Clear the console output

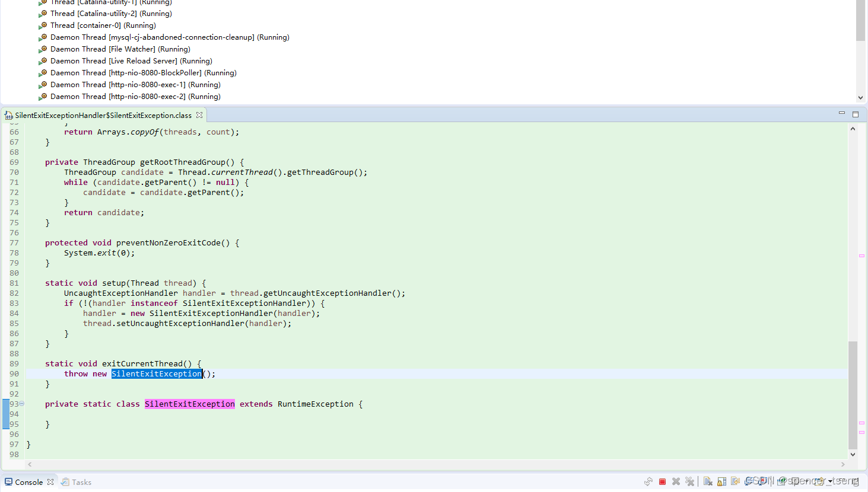(x=707, y=481)
